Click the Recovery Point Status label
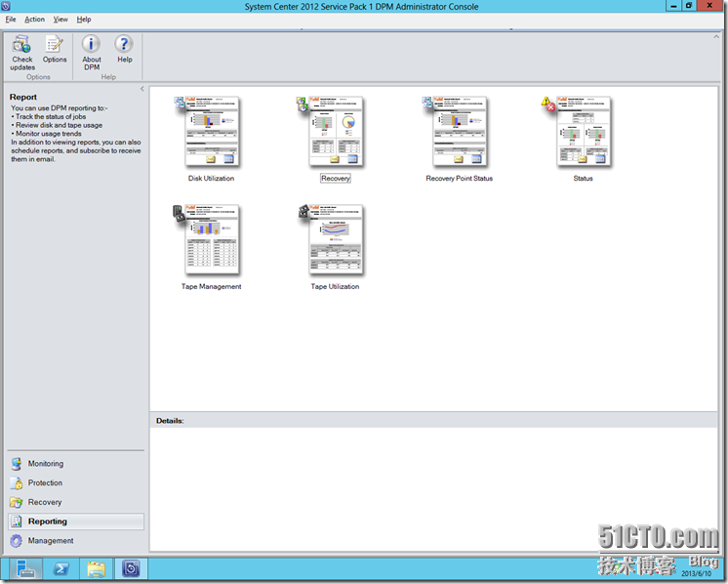Screen dimensions: 728x584 460,179
